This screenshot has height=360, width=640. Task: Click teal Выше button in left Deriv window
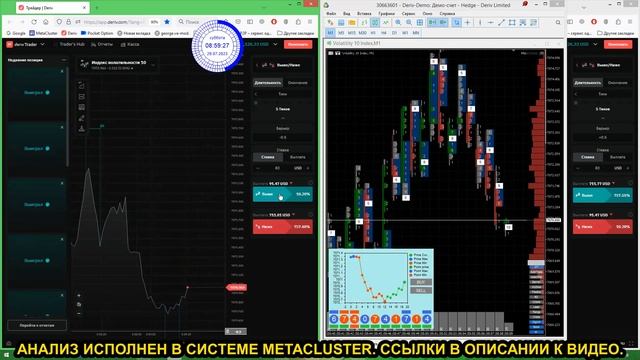[283, 194]
